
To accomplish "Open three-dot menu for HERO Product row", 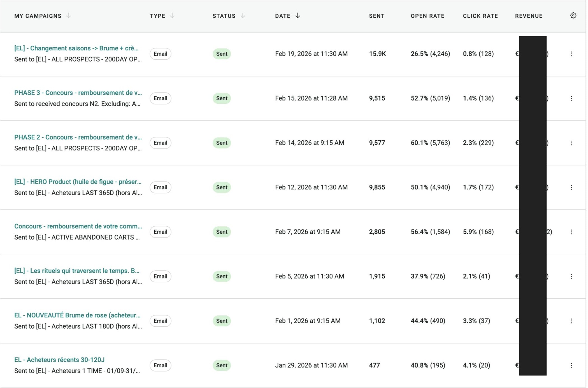I will pyautogui.click(x=571, y=187).
